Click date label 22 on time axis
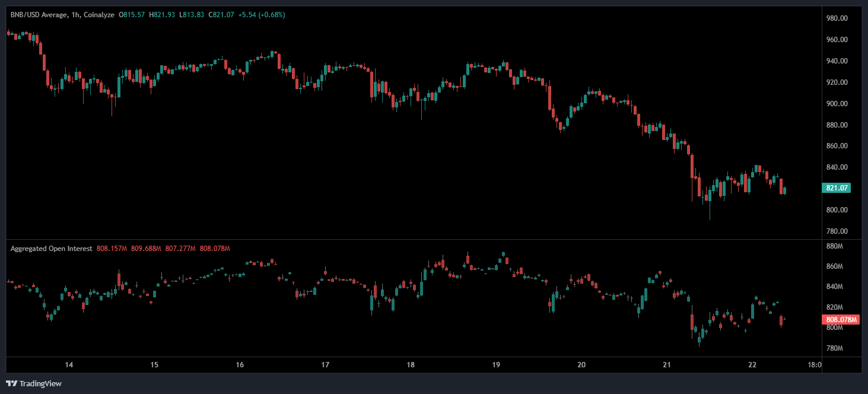 coord(752,365)
